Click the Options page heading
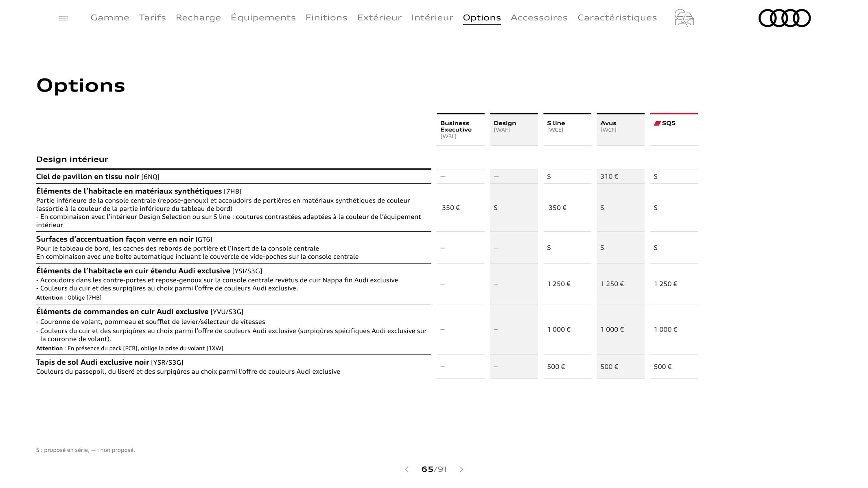This screenshot has width=868, height=488. (81, 86)
